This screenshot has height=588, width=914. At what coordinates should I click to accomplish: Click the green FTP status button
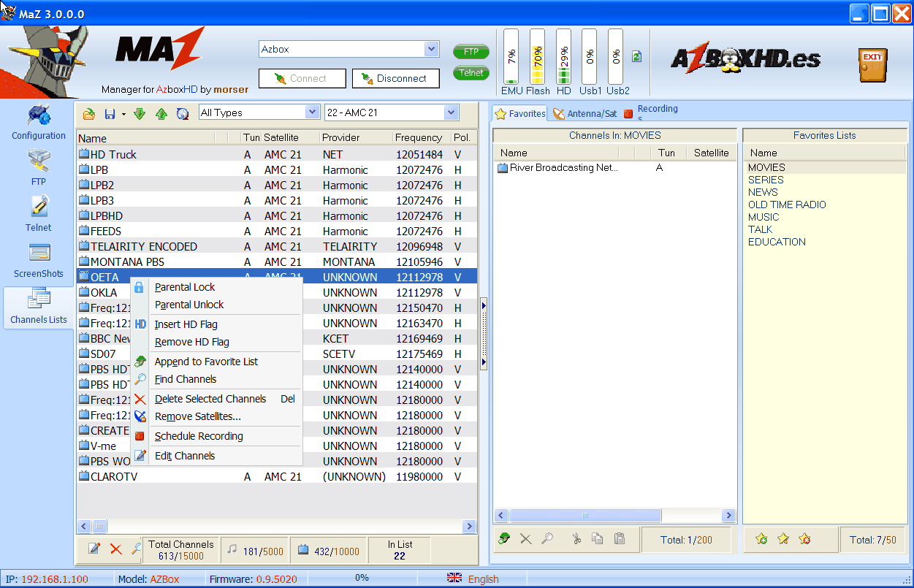(x=471, y=52)
